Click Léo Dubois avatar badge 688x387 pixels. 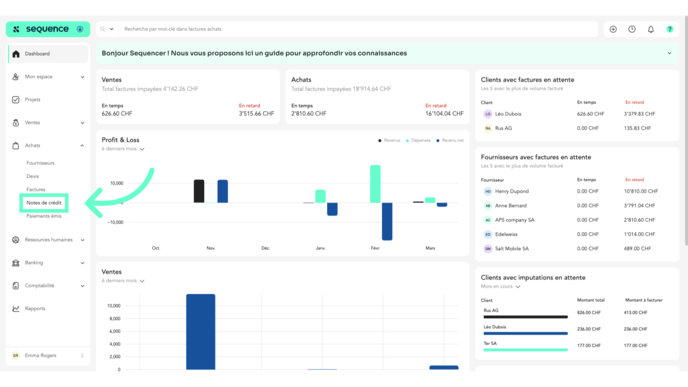[x=488, y=114]
